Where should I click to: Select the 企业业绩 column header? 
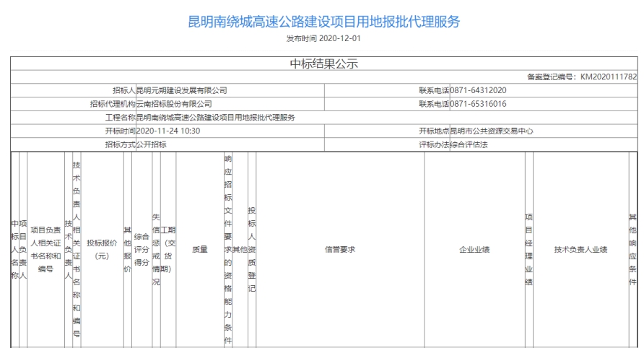click(x=474, y=249)
